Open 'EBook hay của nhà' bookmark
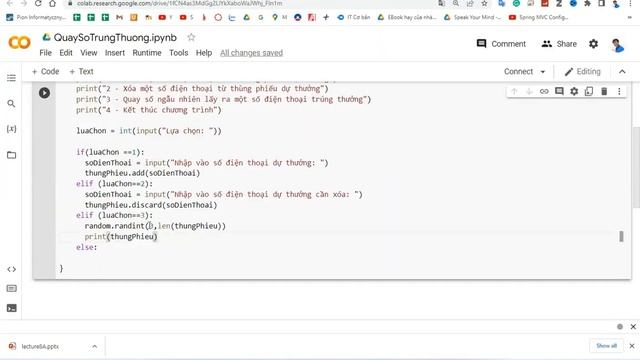The image size is (640, 360). pyautogui.click(x=407, y=18)
